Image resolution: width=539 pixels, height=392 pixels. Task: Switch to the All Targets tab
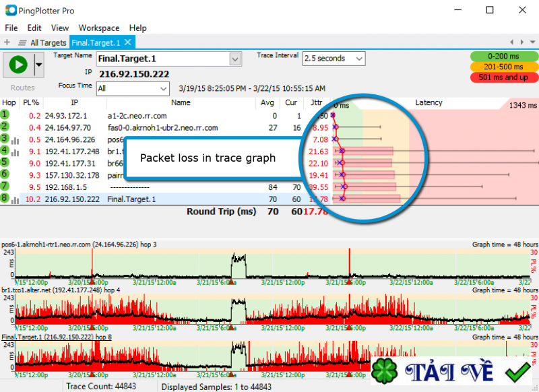49,42
